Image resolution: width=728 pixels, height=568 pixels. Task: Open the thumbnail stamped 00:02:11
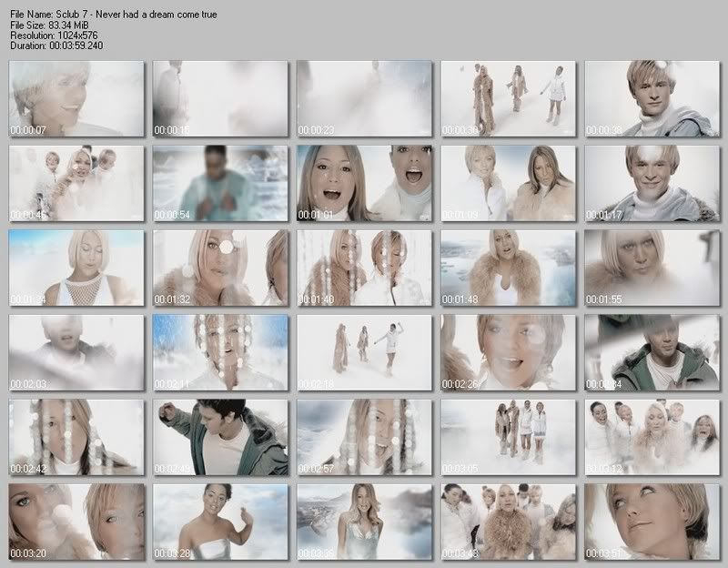click(x=220, y=353)
